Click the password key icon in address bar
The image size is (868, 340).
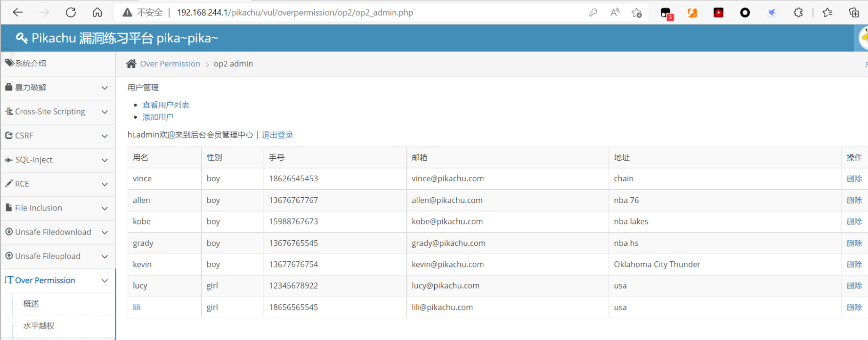click(593, 13)
